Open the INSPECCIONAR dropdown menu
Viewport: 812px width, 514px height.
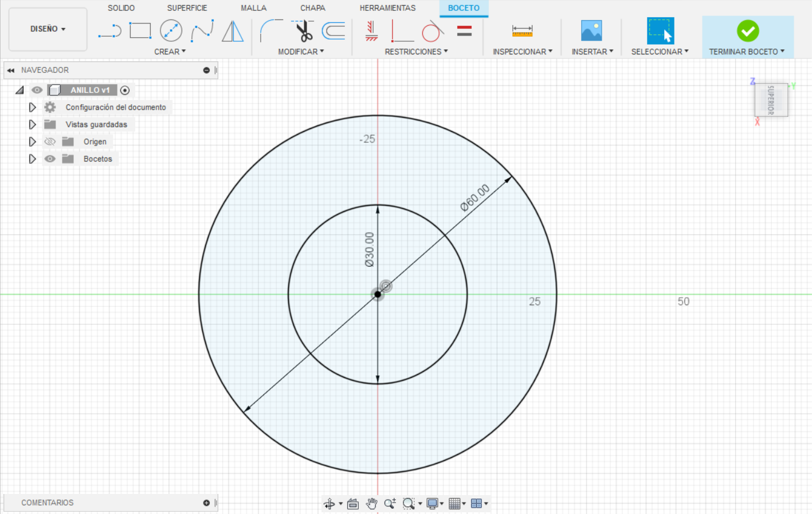523,52
